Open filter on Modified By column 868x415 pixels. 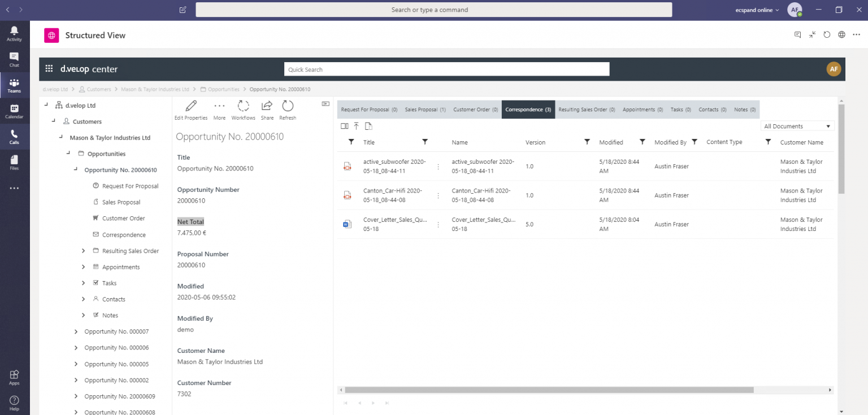click(x=695, y=142)
